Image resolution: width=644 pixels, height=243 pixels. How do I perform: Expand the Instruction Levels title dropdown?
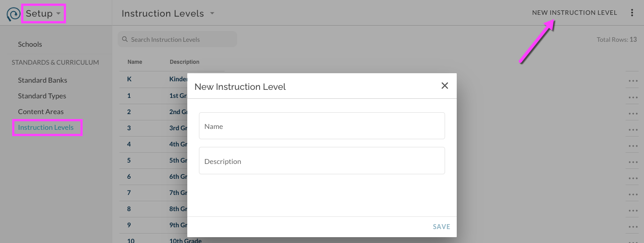pyautogui.click(x=212, y=13)
